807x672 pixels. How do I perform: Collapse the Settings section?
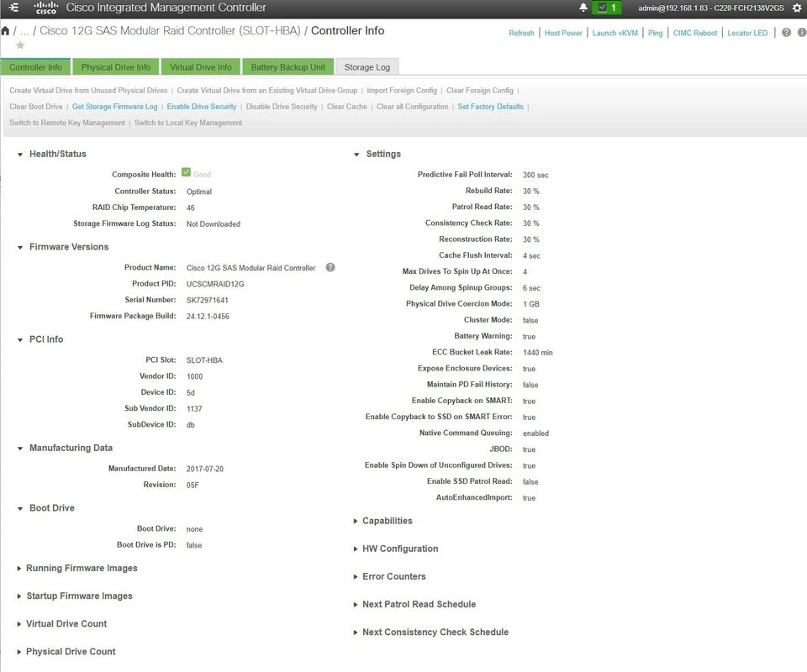[x=356, y=155]
